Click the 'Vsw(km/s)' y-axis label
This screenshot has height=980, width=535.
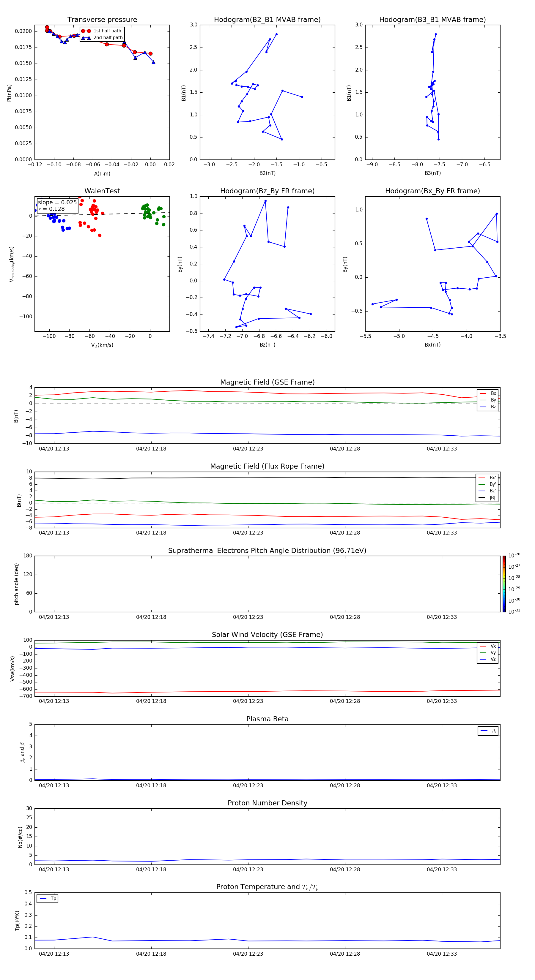click(12, 668)
